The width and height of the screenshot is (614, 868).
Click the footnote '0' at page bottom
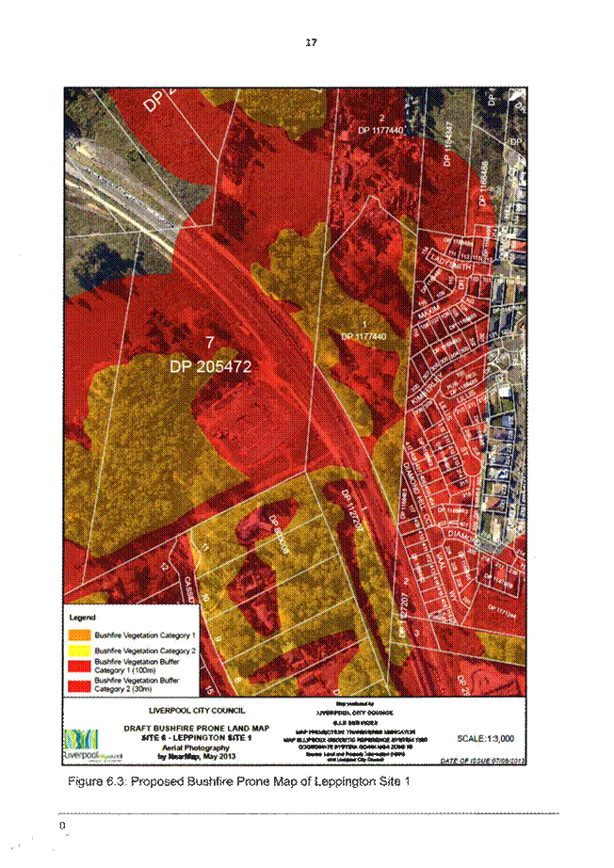pos(62,825)
